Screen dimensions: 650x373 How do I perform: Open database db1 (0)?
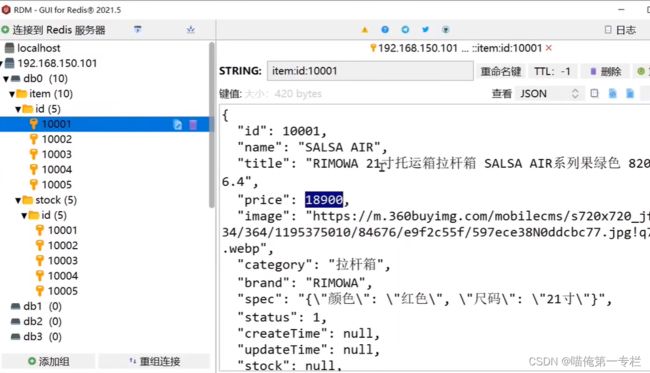point(36,306)
